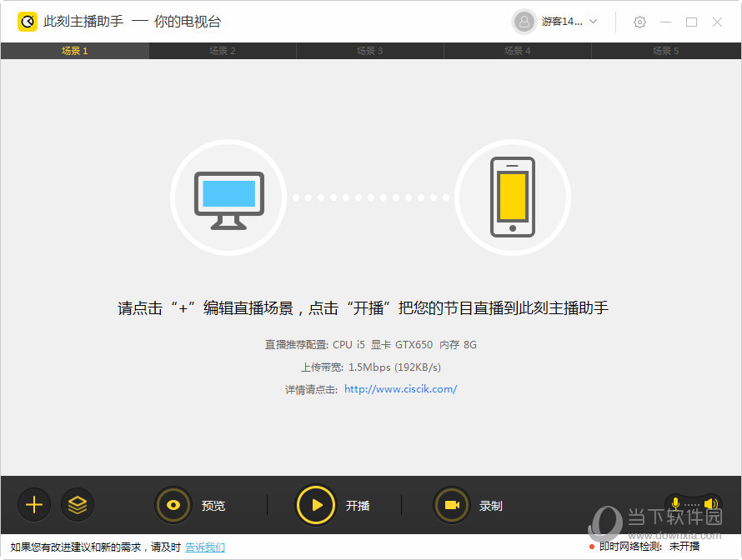Screen dimensions: 742x560
Task: Click the 开播 label
Action: tap(358, 506)
